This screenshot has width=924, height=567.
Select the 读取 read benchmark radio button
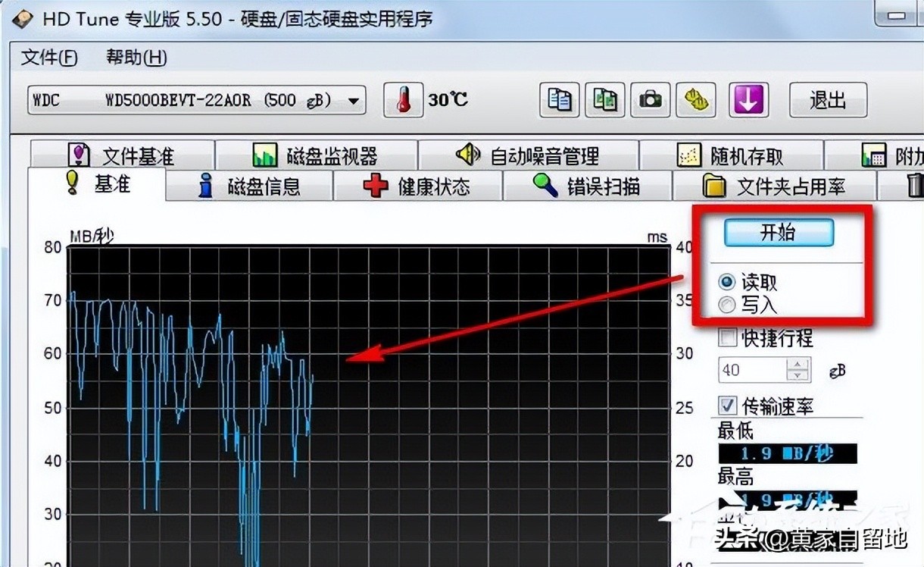pos(727,281)
